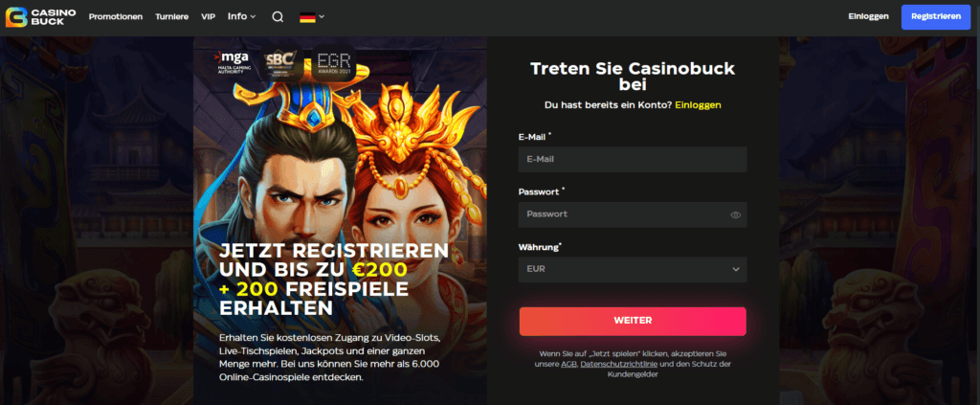
Task: Click the MGA Malta Gaming Authority badge
Action: click(x=233, y=62)
